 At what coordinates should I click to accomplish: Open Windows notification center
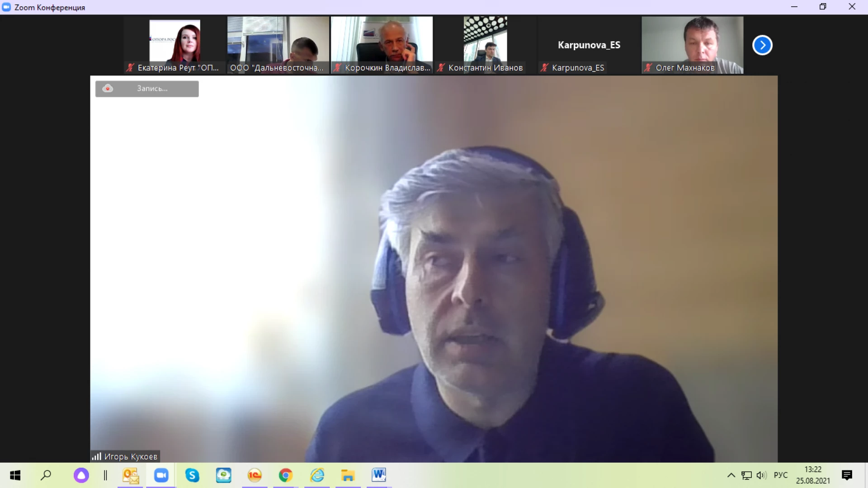pos(847,475)
